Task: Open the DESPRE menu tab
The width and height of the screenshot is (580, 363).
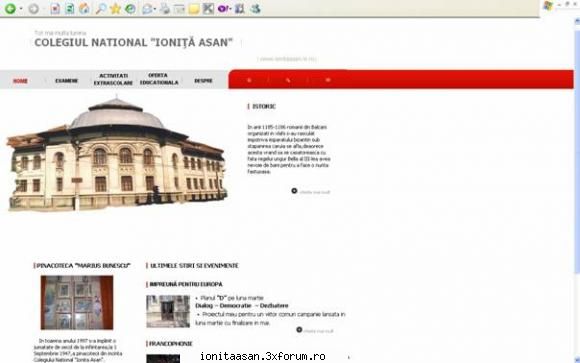Action: (x=203, y=81)
